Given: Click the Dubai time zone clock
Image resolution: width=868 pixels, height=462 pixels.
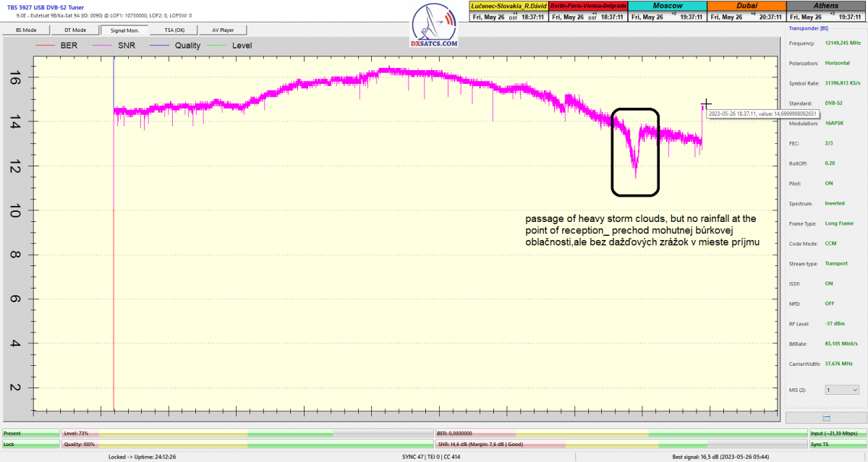Looking at the screenshot, I should pyautogui.click(x=745, y=12).
